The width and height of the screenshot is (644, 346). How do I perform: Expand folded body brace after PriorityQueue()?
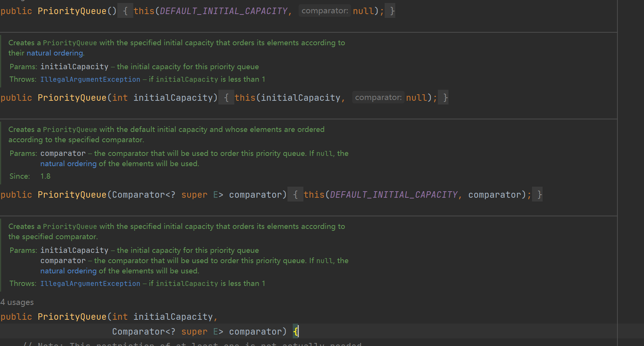pos(125,11)
